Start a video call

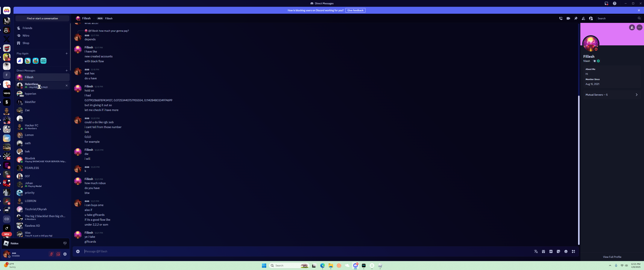click(568, 18)
